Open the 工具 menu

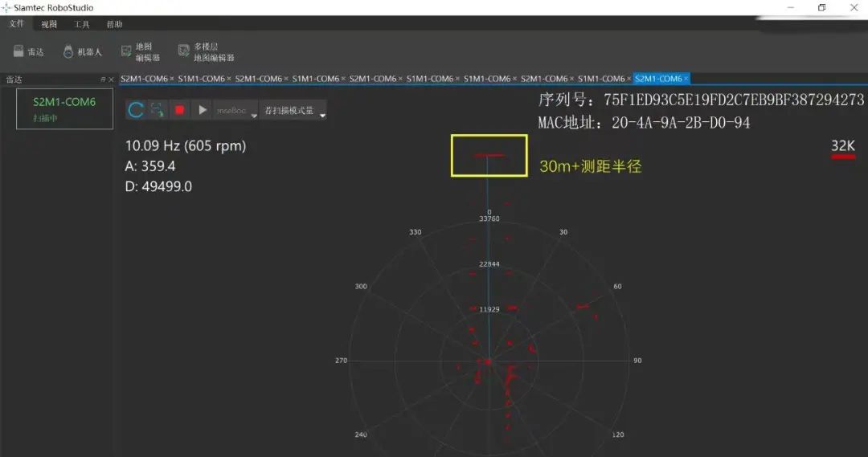[x=82, y=24]
